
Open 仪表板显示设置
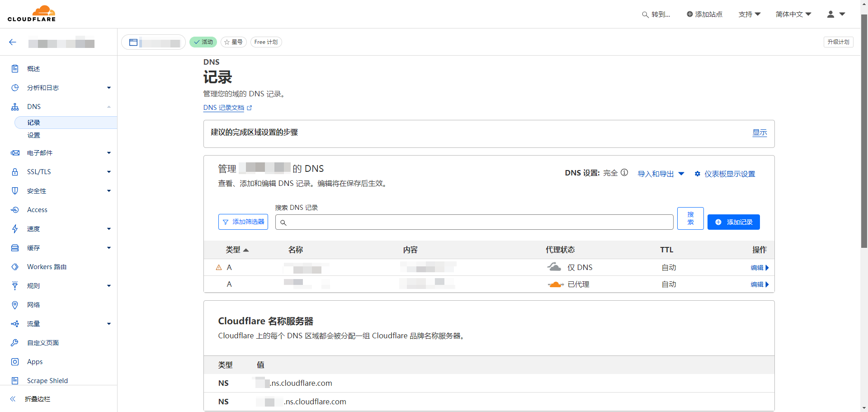point(725,174)
